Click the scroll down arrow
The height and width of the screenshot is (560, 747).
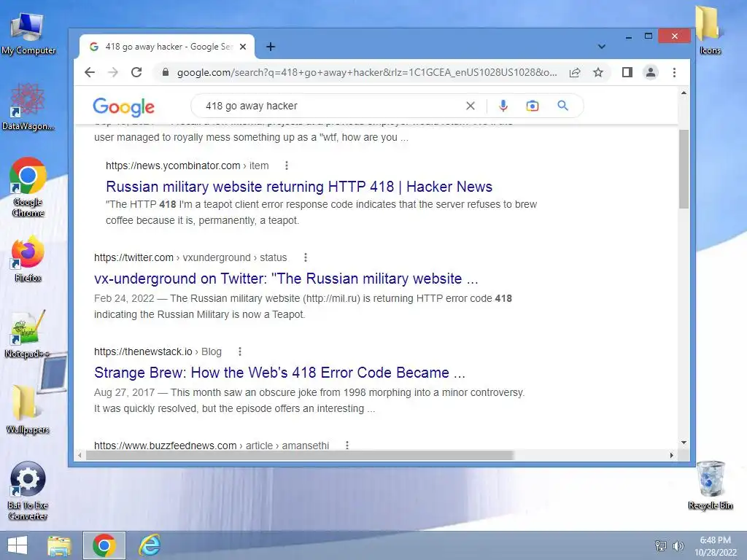click(684, 443)
